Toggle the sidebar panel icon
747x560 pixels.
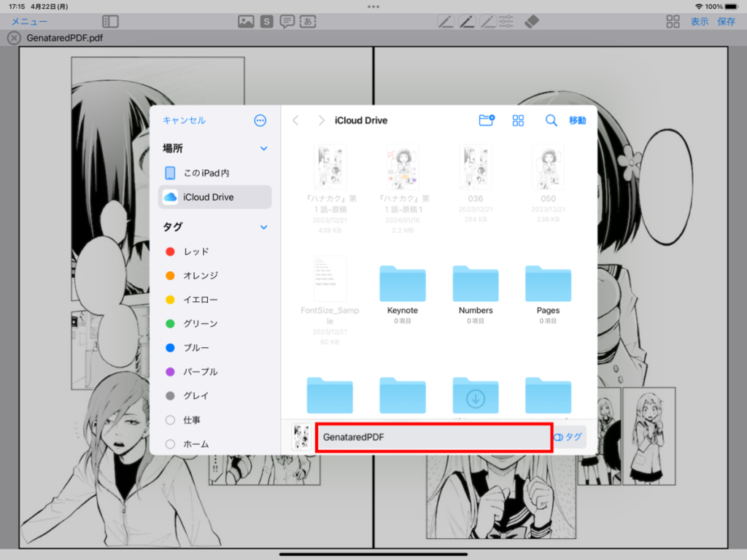pos(111,21)
